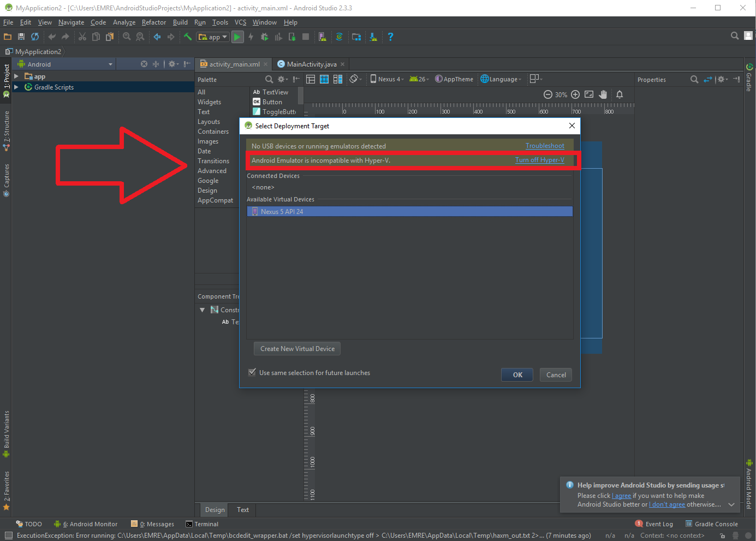Expand the Gradle Scripts tree node

click(16, 87)
